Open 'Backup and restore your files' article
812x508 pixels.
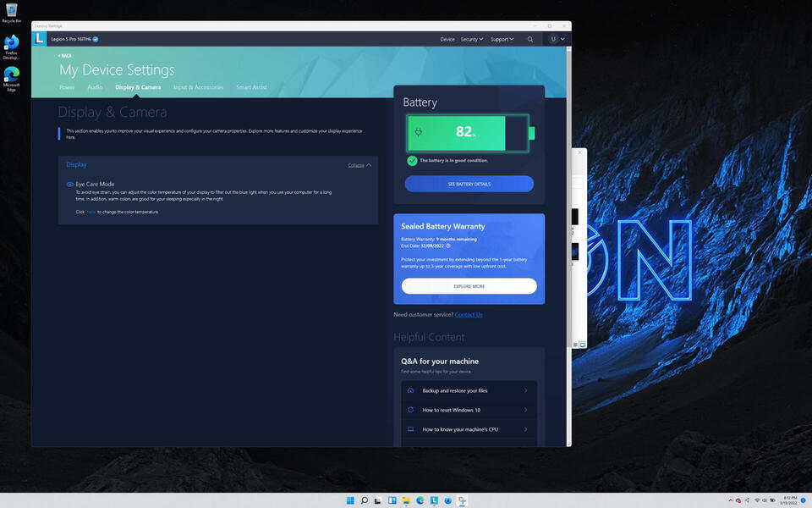tap(469, 390)
